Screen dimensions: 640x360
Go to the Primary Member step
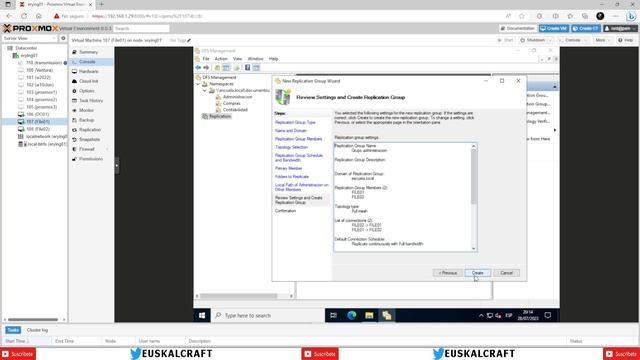click(x=289, y=169)
